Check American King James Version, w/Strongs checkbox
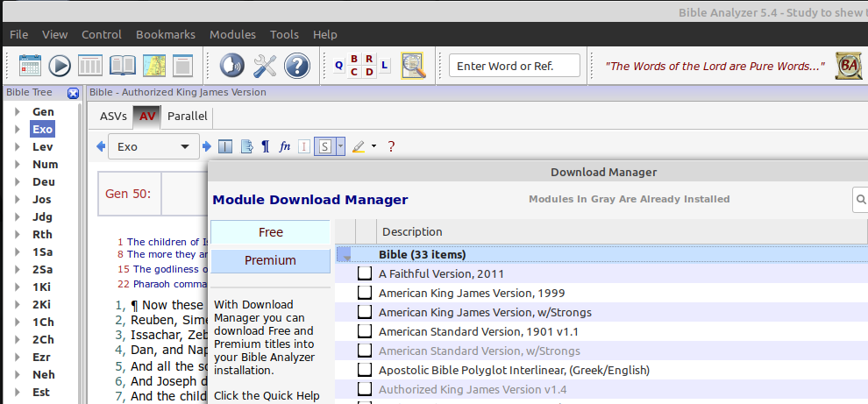Screen dimensions: 868x404 (364, 312)
